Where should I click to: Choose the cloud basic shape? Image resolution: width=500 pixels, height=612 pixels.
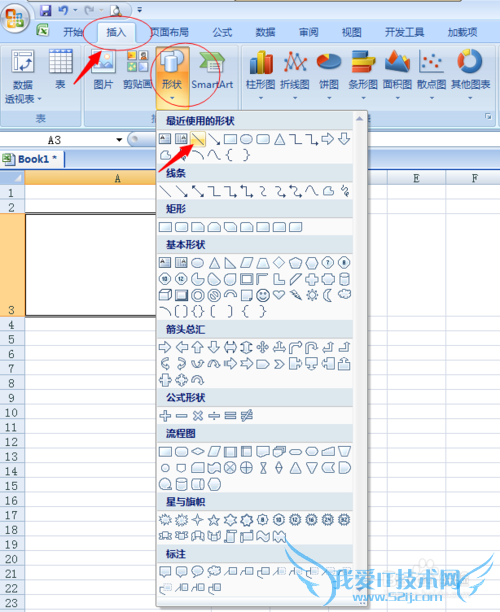(x=344, y=294)
